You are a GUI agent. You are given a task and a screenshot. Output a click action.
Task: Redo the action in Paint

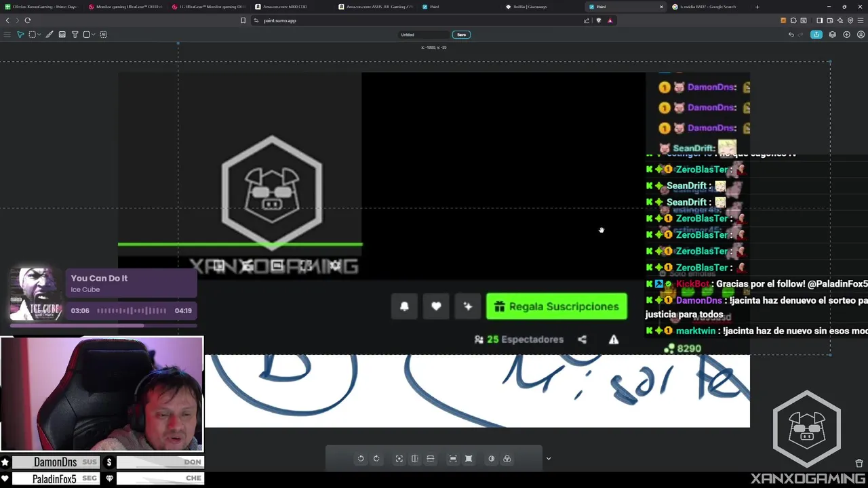coord(801,35)
